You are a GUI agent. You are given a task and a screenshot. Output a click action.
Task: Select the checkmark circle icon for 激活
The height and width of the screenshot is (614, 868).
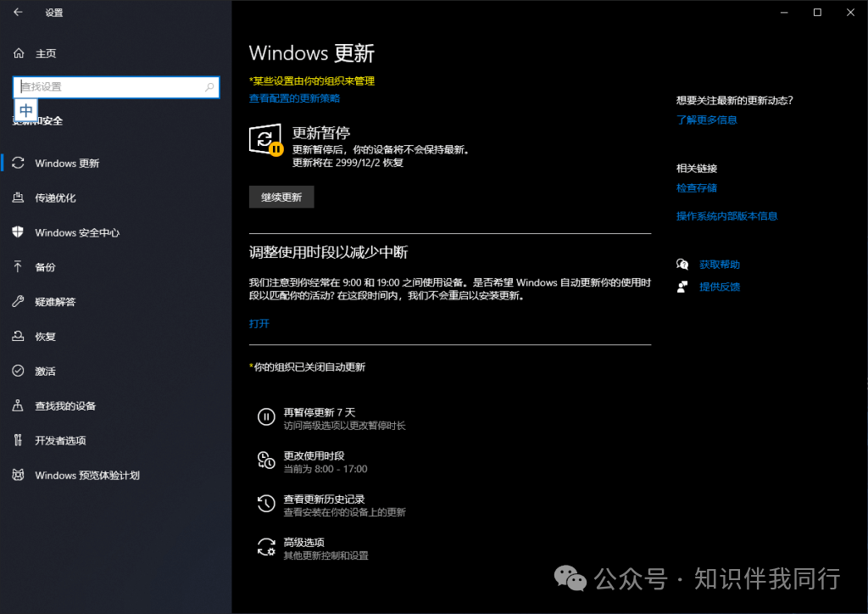[x=19, y=371]
